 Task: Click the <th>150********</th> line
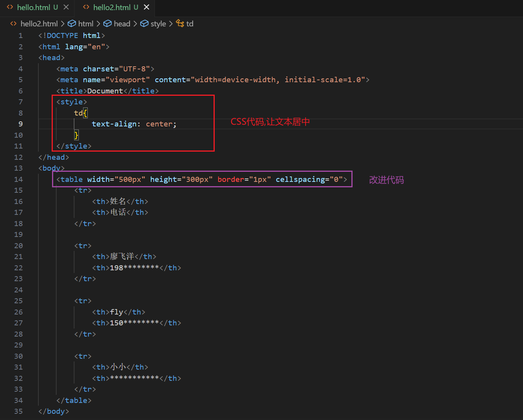point(137,323)
